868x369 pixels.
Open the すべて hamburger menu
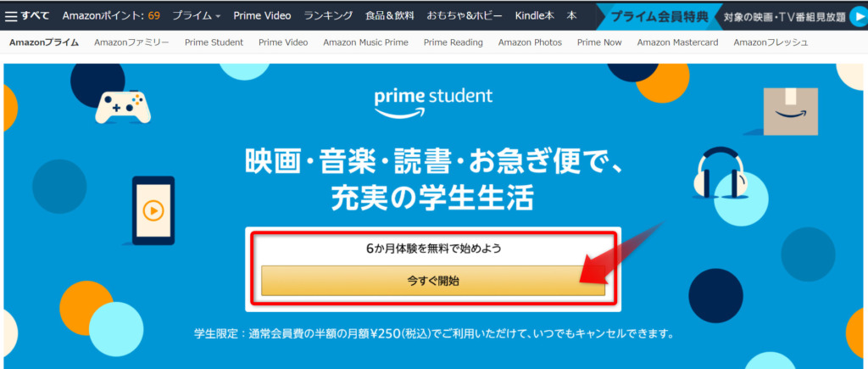[x=26, y=15]
